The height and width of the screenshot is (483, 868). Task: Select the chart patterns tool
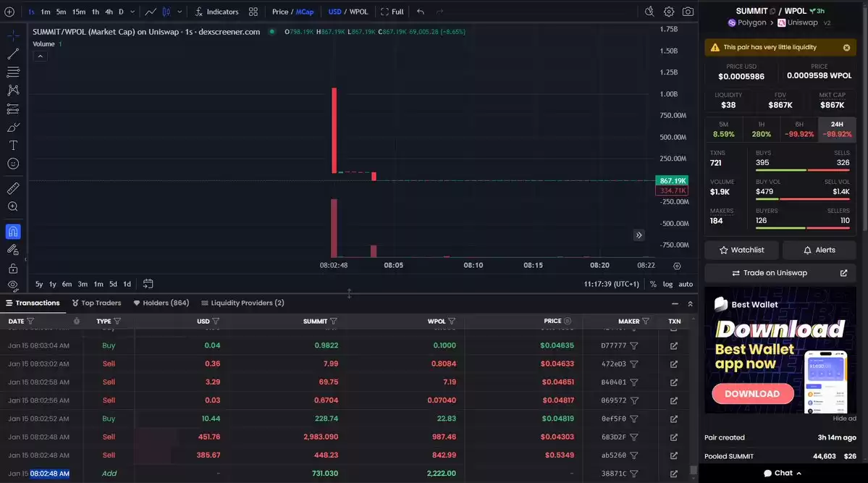tap(13, 91)
